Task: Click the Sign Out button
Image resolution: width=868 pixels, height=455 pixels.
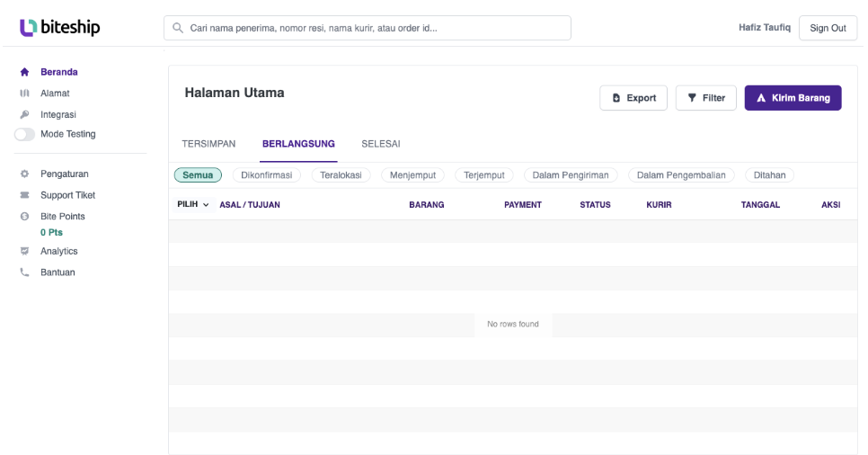Action: [x=828, y=28]
